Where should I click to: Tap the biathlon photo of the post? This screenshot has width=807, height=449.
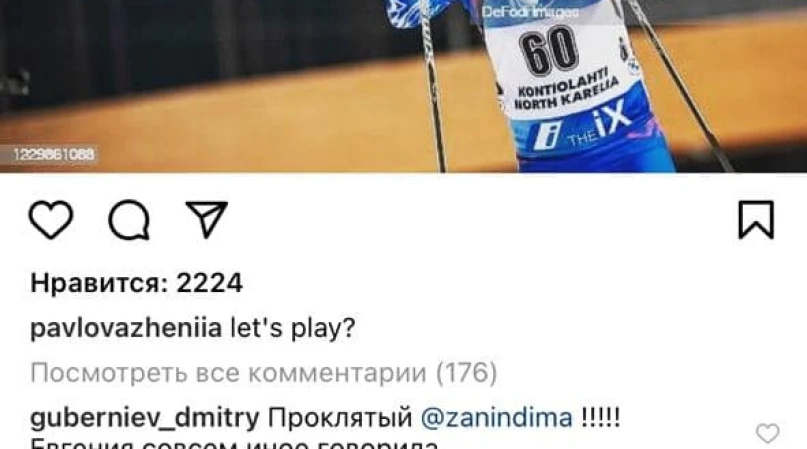coord(404,86)
